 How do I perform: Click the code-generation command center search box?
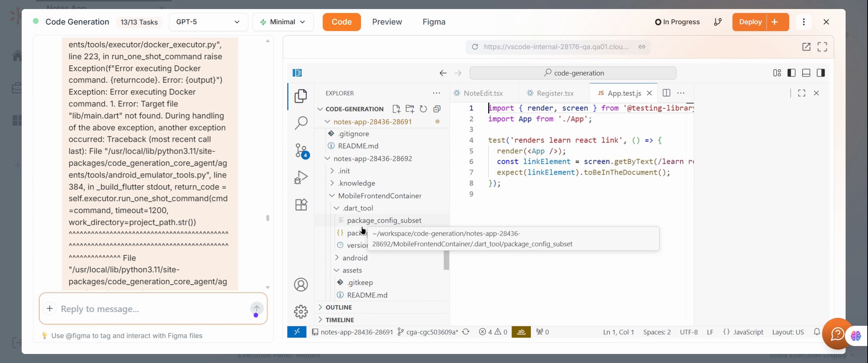pos(573,73)
